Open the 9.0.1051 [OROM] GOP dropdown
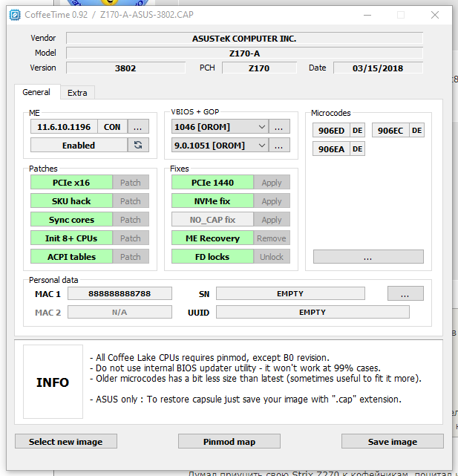Screen dimensions: 458x476 (x=220, y=145)
